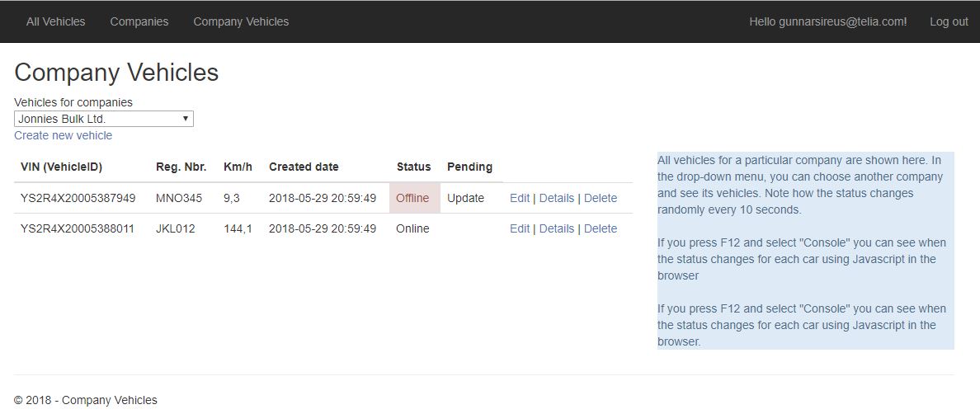980x414 pixels.
Task: Click the gunnarsireus@telia.com account greeting
Action: point(828,22)
